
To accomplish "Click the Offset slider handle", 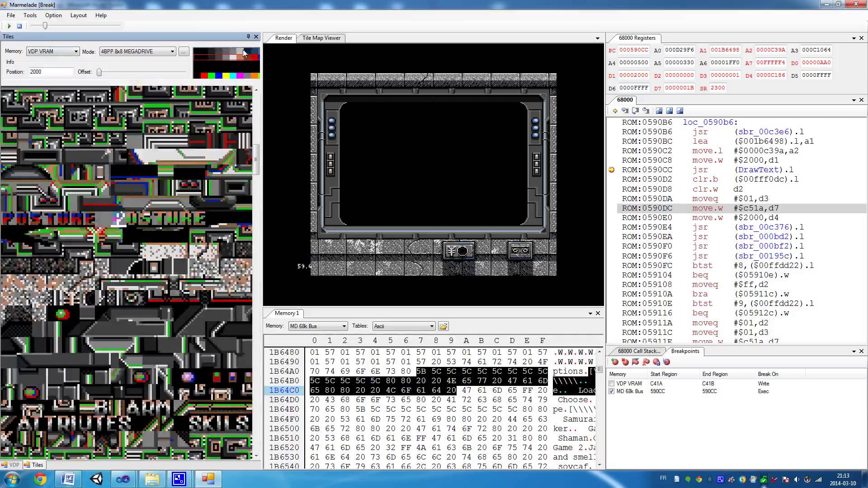I will pyautogui.click(x=99, y=72).
